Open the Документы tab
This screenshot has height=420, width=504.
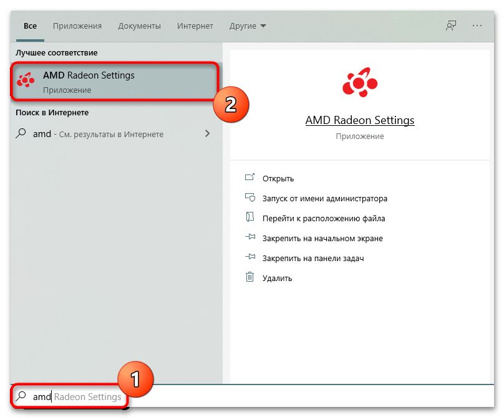139,26
